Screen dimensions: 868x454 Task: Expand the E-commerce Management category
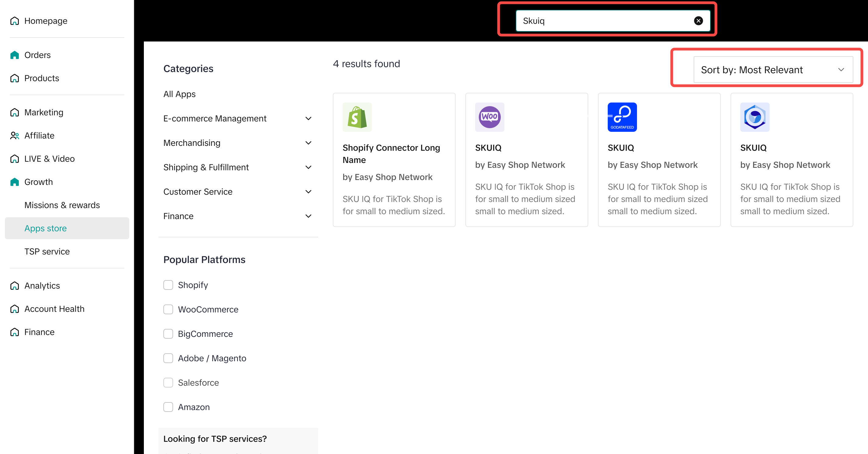[308, 119]
